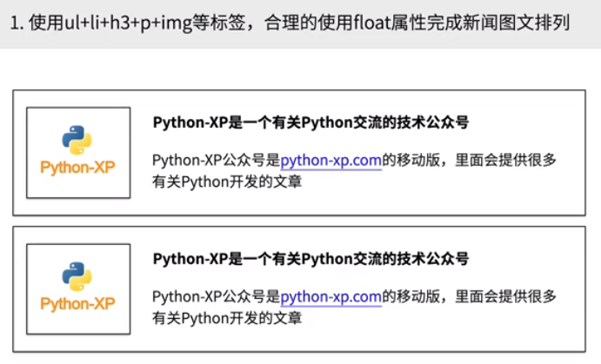The height and width of the screenshot is (364, 601).
Task: Click 'Python-XP公众号是' text in first card
Action: [x=215, y=161]
